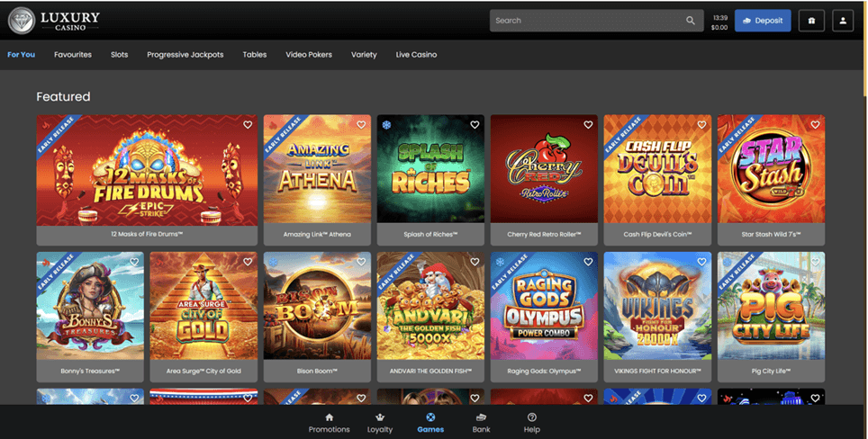Favourite 12 Masks of Fire Drums heart
The height and width of the screenshot is (439, 868).
[x=248, y=125]
